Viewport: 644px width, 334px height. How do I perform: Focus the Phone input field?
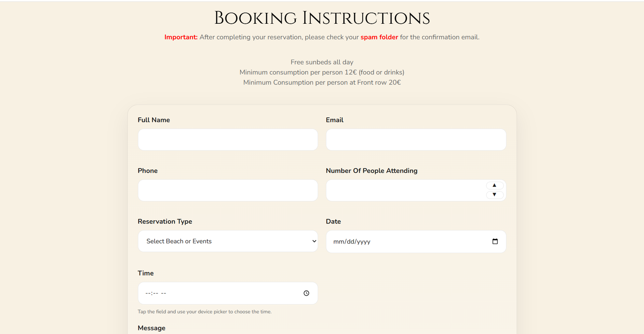(x=228, y=190)
